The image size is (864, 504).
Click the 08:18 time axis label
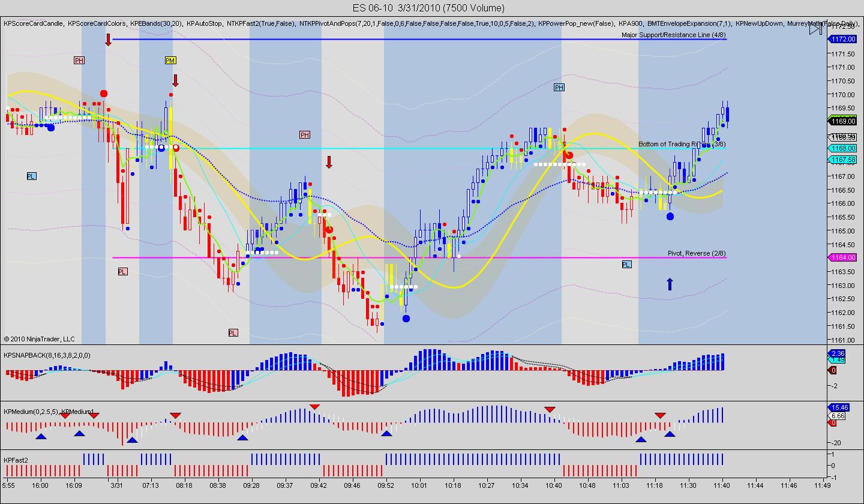pos(184,485)
